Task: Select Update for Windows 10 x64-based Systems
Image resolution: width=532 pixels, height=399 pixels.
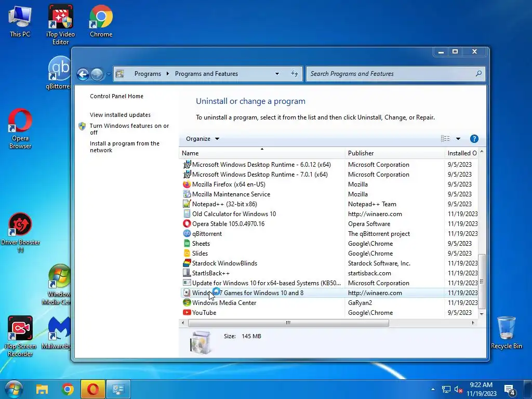Action: 328,283
